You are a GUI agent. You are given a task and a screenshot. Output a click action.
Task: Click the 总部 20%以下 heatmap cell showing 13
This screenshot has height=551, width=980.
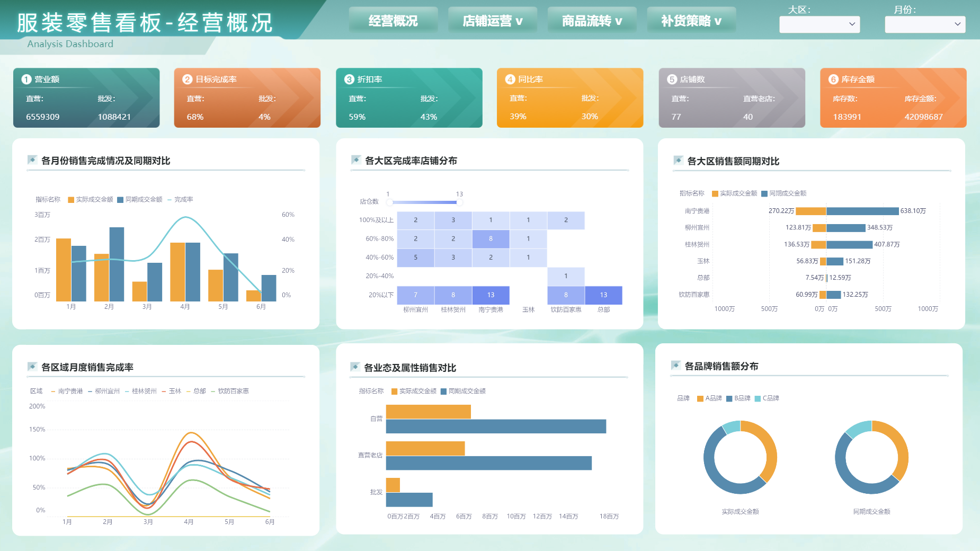tap(603, 295)
